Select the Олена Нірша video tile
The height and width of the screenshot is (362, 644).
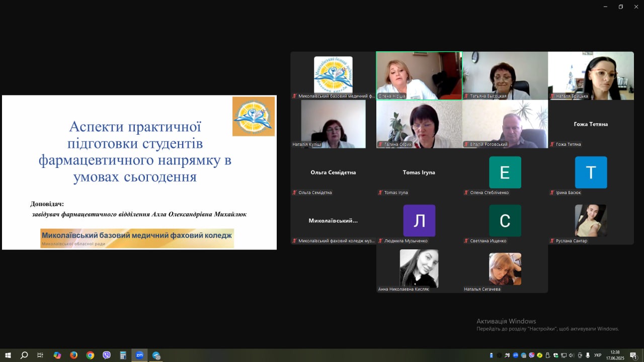(x=419, y=75)
